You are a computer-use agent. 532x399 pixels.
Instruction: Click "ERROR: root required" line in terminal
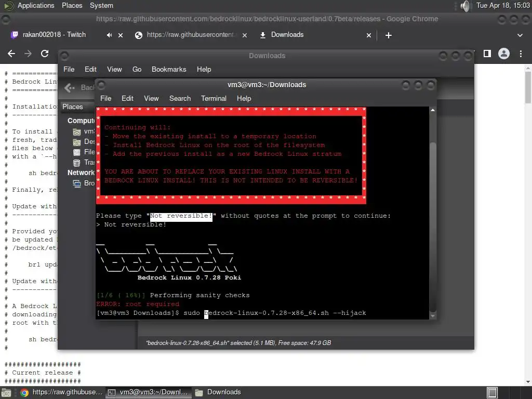point(138,304)
